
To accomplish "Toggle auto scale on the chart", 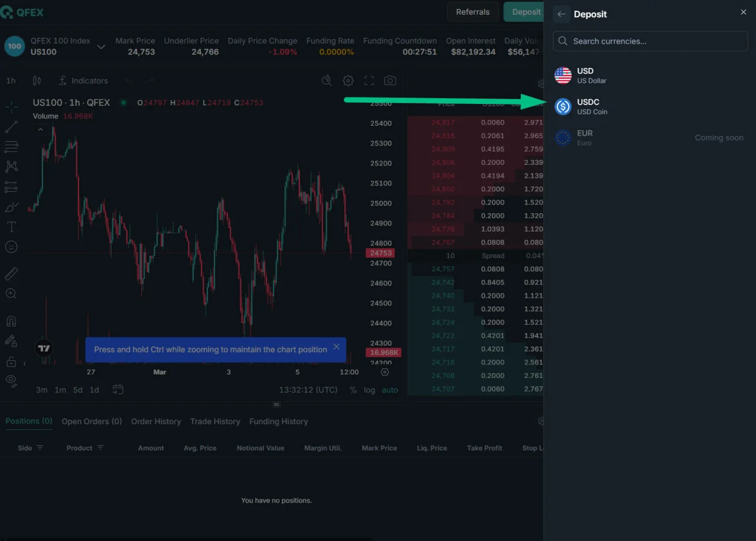I will tap(390, 390).
